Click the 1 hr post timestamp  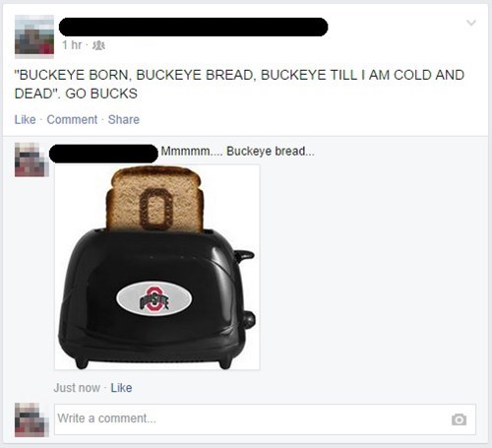pyautogui.click(x=72, y=45)
